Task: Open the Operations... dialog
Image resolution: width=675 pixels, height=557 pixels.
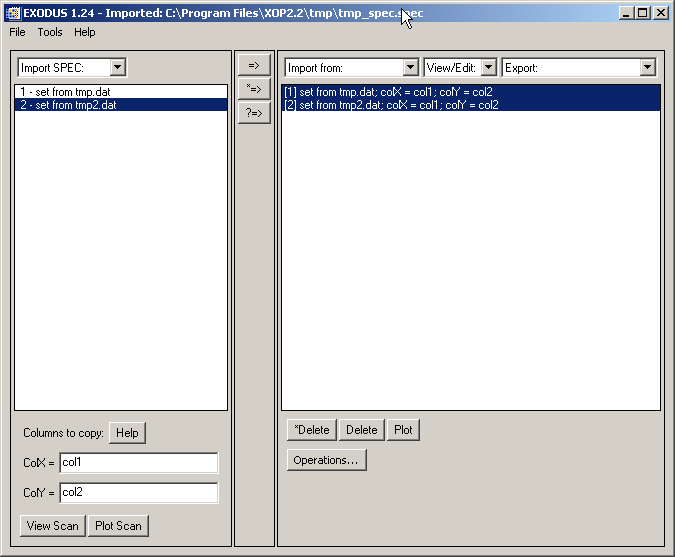Action: click(327, 460)
